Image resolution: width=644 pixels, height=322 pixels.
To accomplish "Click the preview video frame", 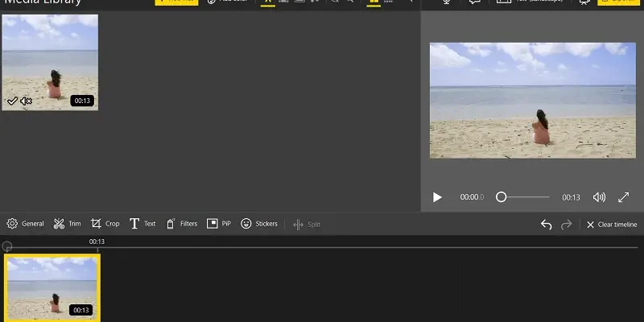I will [x=533, y=101].
